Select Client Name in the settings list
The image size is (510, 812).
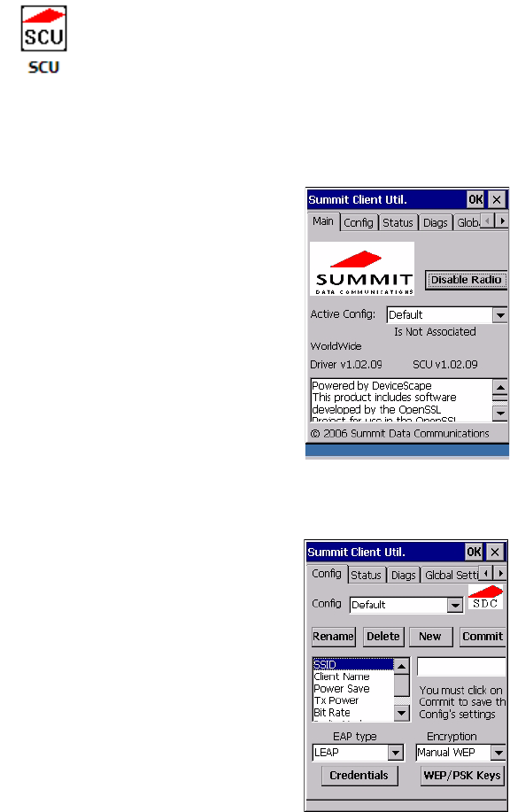(x=353, y=677)
